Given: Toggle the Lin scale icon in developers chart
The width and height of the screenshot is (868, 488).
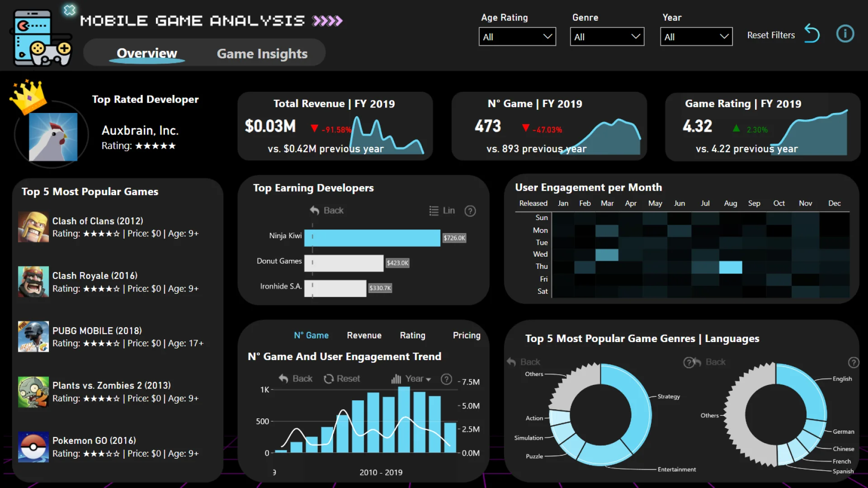Looking at the screenshot, I should (x=434, y=211).
